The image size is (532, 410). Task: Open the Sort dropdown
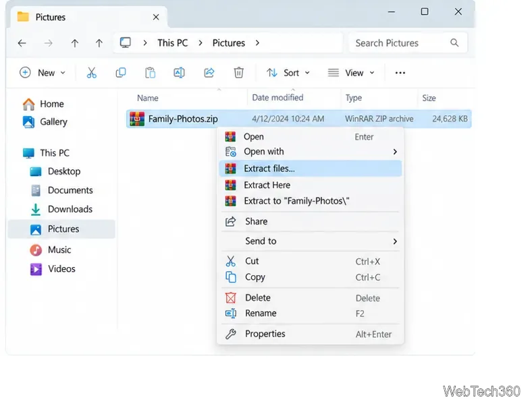coord(288,73)
